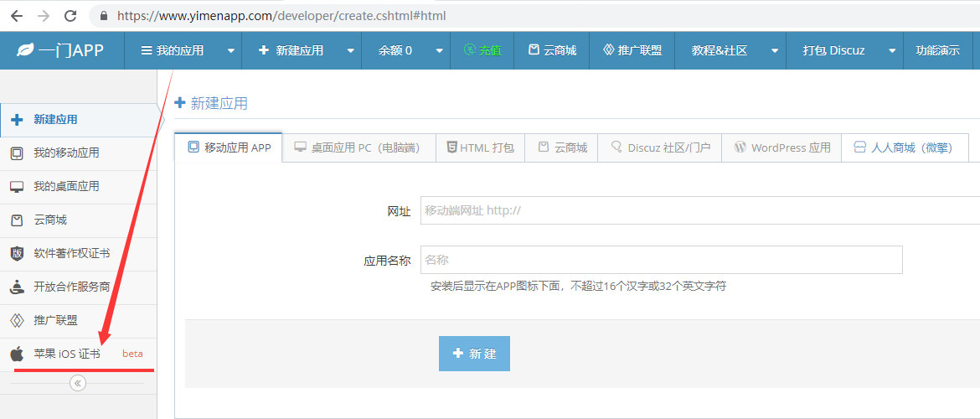Click the bag icon for sidebar 云商城
Viewport: 980px width, 419px height.
pos(18,220)
